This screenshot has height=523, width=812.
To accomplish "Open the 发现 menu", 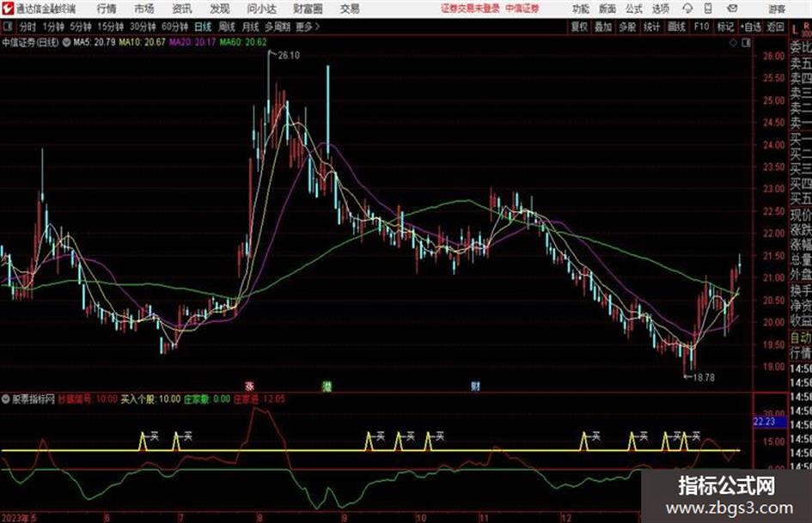I will pyautogui.click(x=220, y=9).
